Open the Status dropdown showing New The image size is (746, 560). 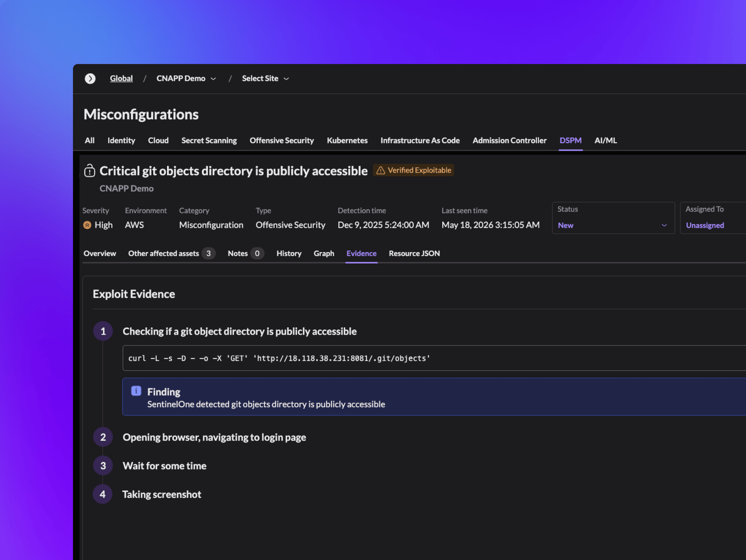click(x=613, y=218)
